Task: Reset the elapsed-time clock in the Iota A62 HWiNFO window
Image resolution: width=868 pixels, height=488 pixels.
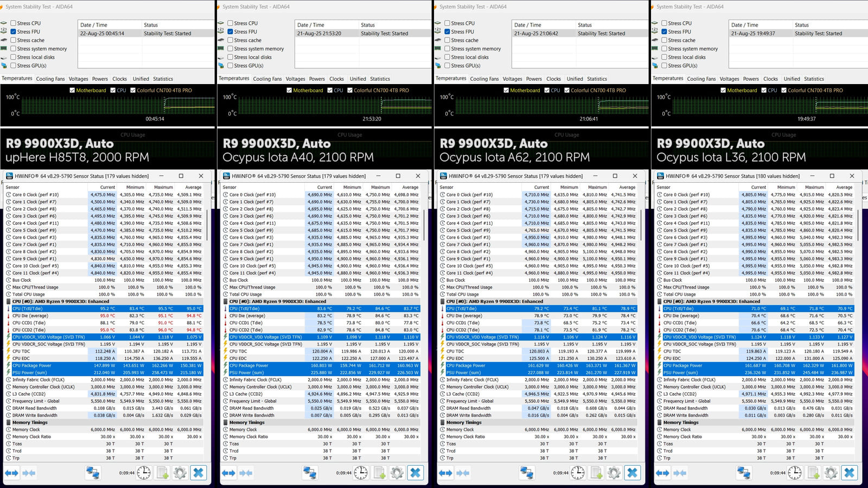Action: [x=578, y=473]
